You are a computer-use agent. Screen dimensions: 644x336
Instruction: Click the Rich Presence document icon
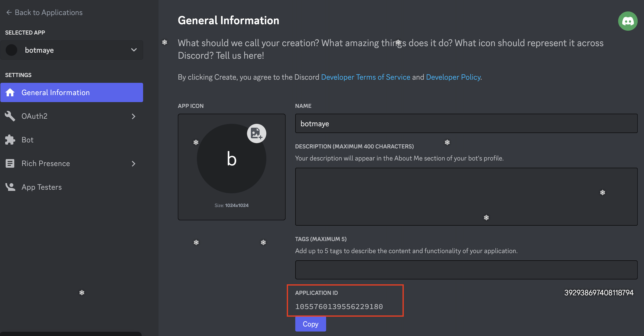10,164
